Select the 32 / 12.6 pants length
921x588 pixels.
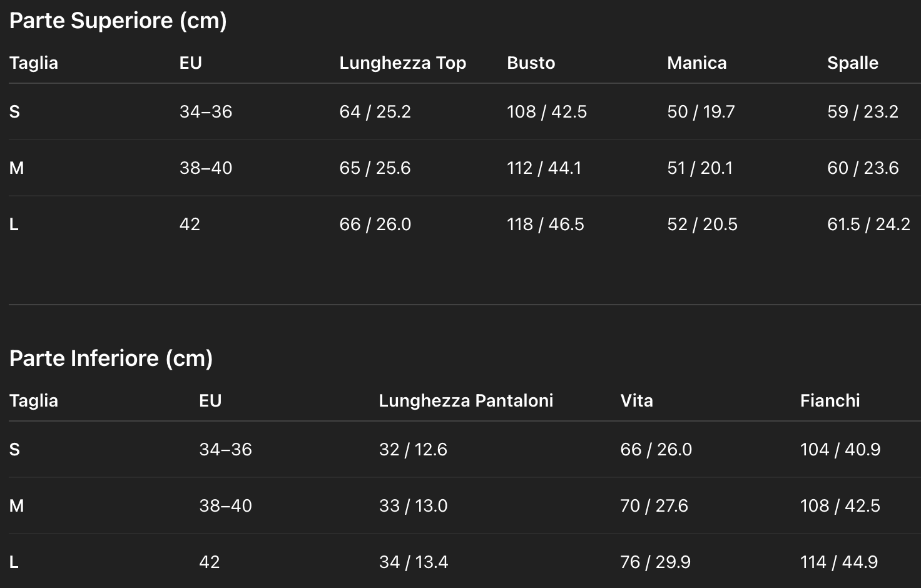click(413, 450)
